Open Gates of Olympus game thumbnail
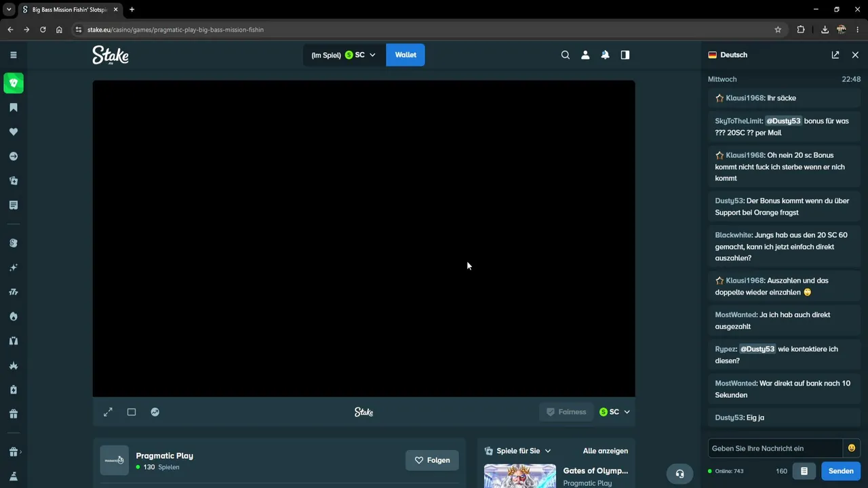868x488 pixels. 520,476
